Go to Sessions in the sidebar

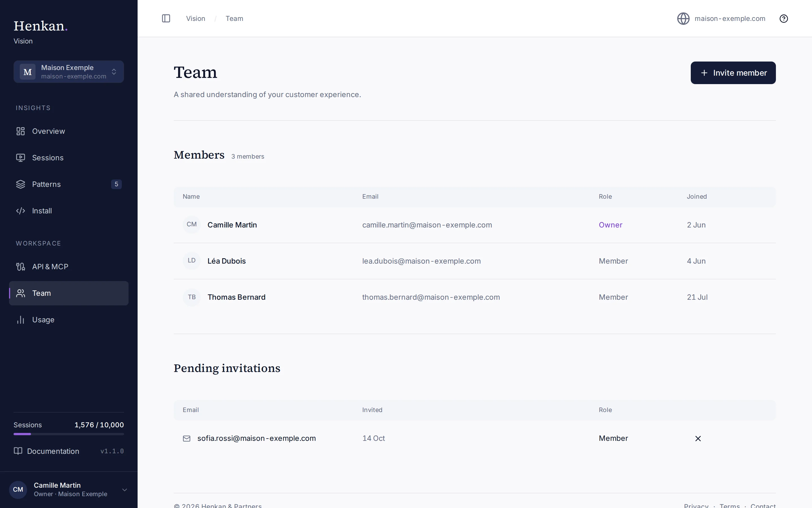pos(69,157)
